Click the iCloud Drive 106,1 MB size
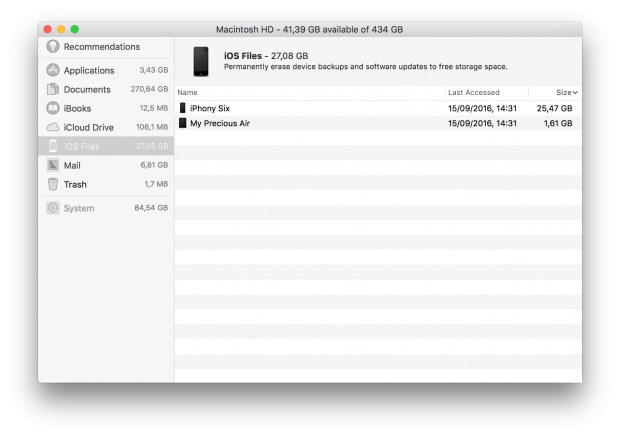Viewport: 620px width, 437px height. click(152, 127)
